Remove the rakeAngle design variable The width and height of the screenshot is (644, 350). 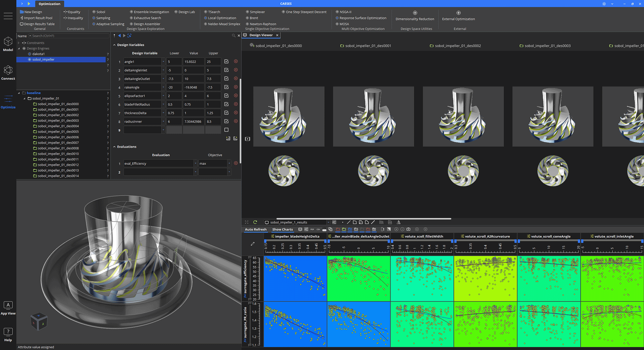point(236,87)
